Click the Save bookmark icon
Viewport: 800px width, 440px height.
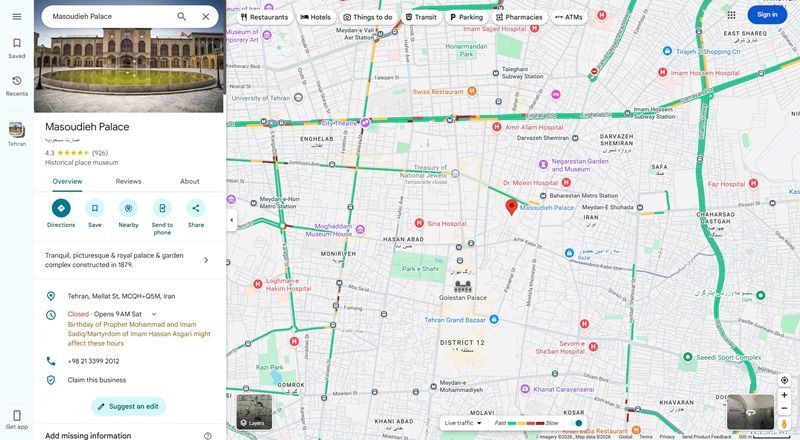pos(95,208)
